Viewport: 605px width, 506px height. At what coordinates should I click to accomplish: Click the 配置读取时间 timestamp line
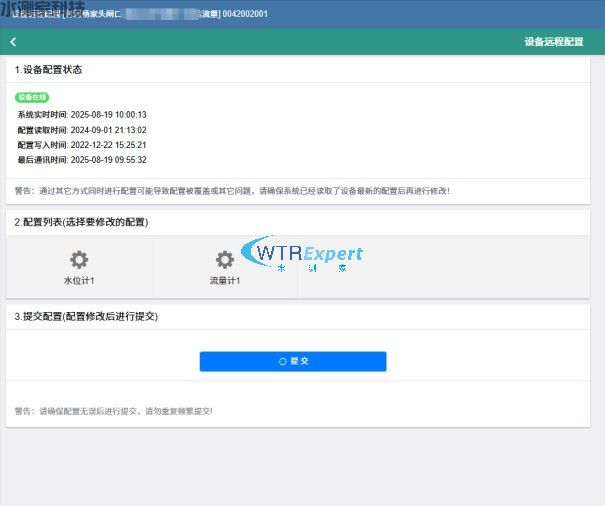(82, 130)
